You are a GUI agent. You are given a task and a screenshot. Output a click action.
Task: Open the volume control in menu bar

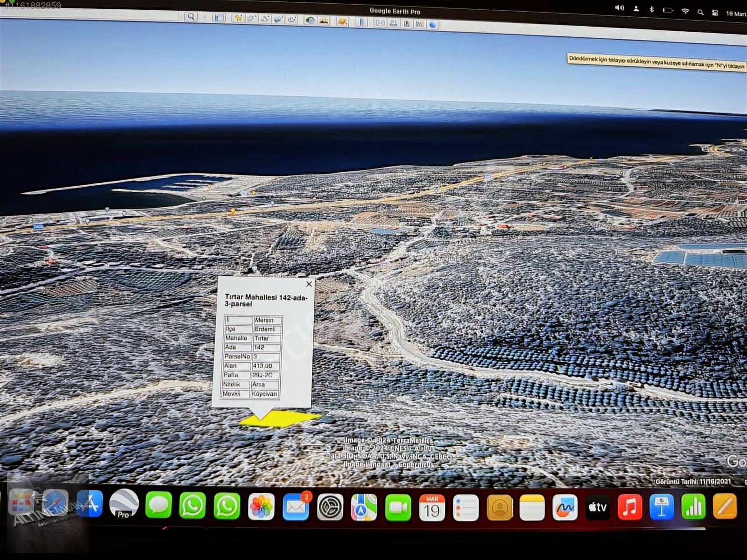pyautogui.click(x=619, y=8)
